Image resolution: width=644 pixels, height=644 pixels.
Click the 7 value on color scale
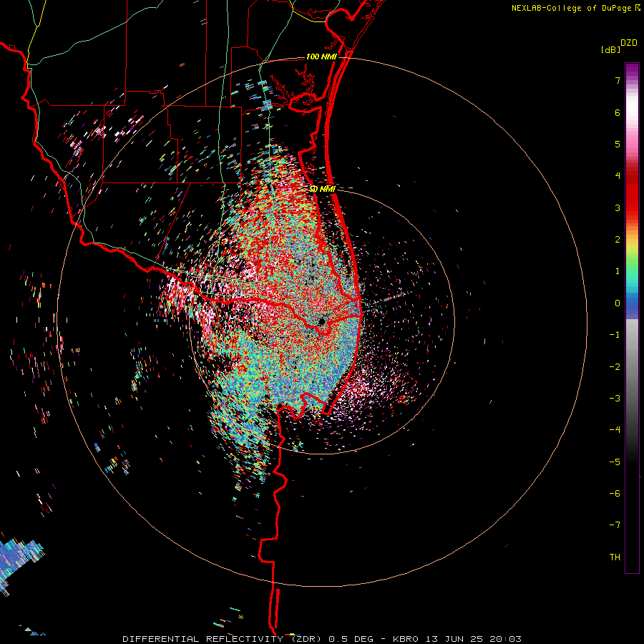(618, 80)
